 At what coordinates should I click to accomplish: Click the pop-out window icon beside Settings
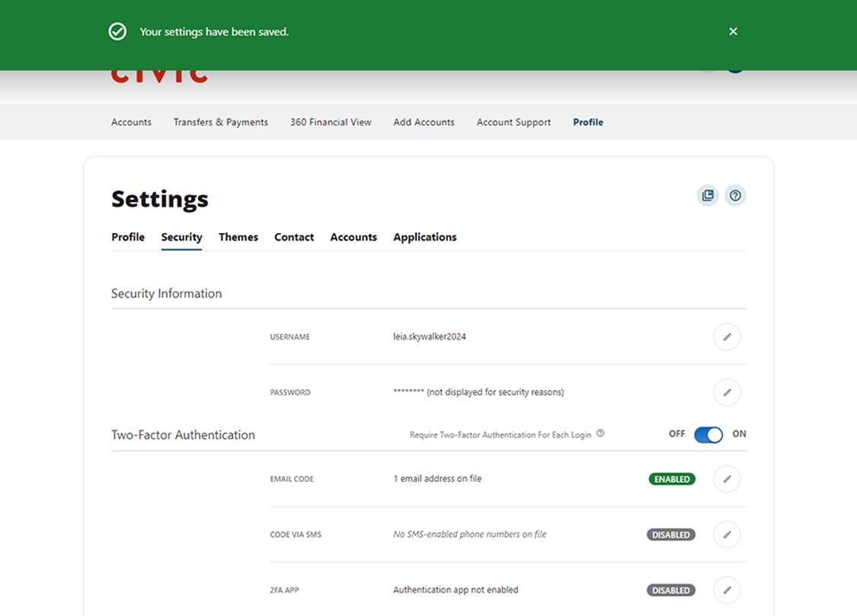pos(708,196)
